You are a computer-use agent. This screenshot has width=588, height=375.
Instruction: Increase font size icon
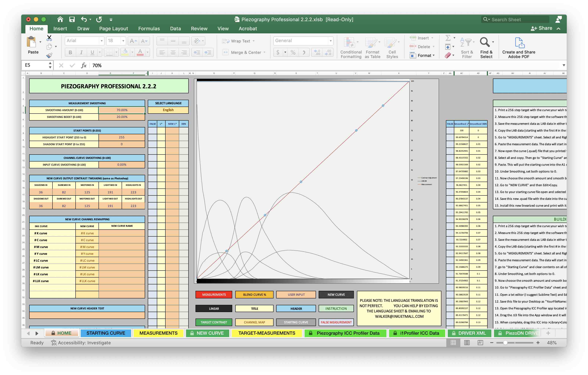(133, 41)
